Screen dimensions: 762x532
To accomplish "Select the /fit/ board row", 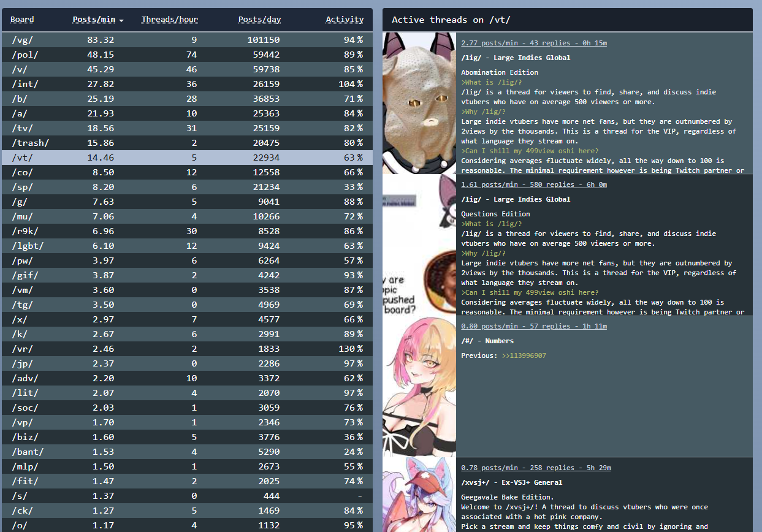I will (x=187, y=481).
